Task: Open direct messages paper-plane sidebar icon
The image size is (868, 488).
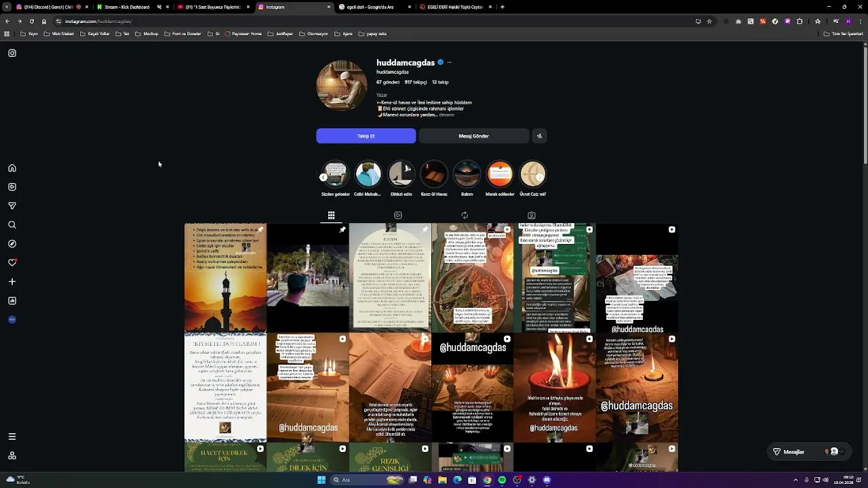Action: point(12,206)
